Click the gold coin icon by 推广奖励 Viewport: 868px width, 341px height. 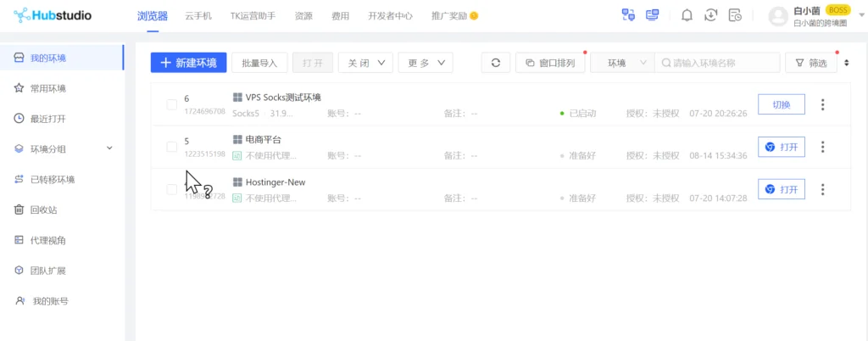(x=474, y=16)
